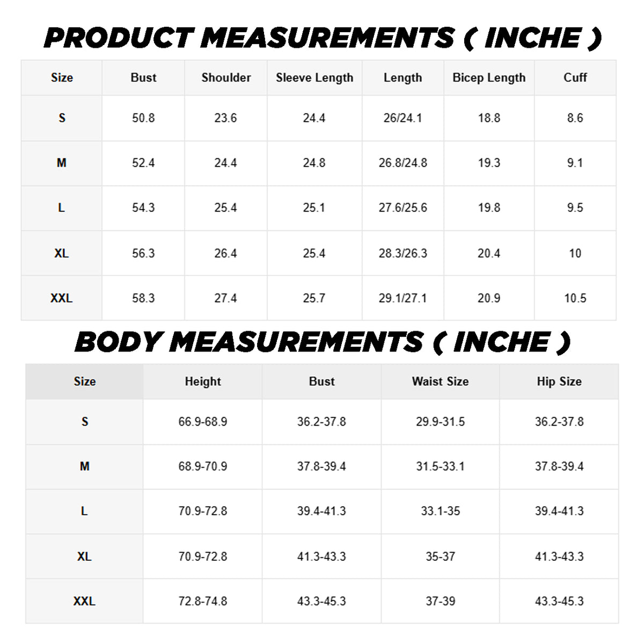
Task: Select the Waist Size column header
Action: [440, 382]
